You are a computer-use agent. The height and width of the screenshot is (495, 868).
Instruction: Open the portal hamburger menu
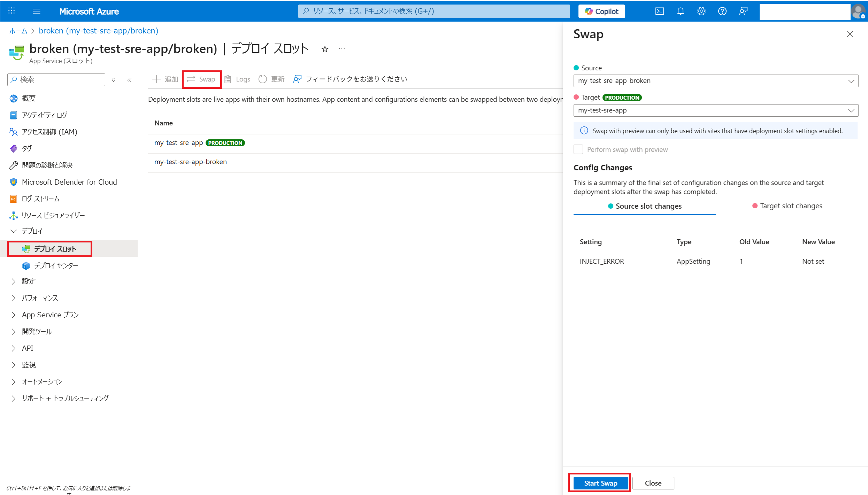click(37, 11)
